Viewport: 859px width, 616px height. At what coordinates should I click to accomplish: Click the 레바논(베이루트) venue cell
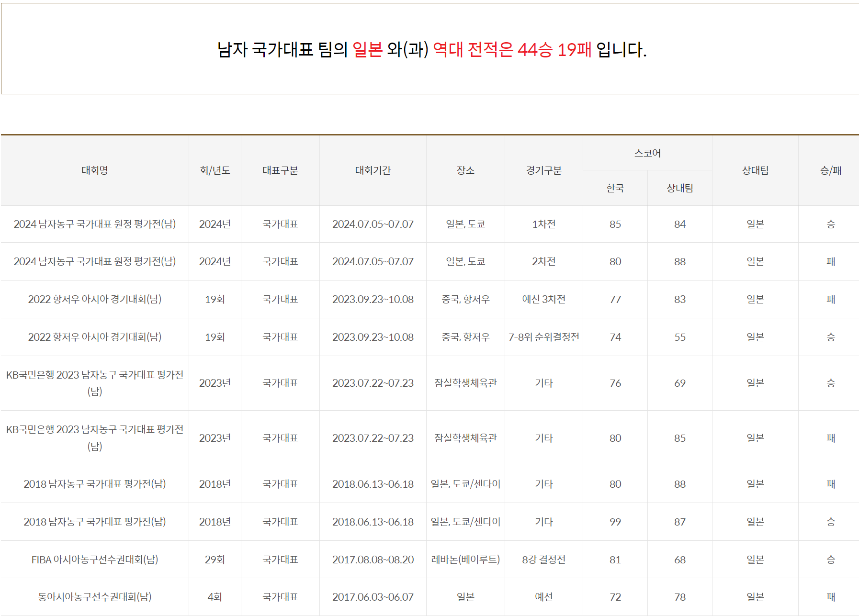click(465, 560)
